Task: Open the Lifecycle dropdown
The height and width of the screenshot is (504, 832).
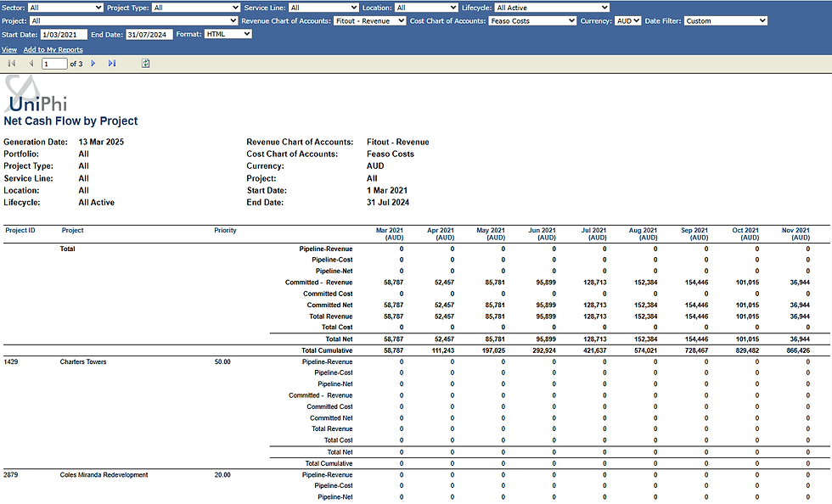Action: 552,8
